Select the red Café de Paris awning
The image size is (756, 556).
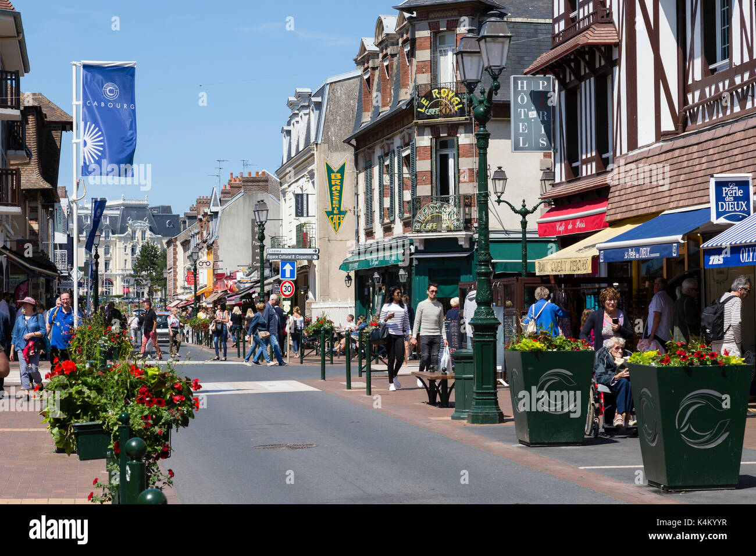[x=572, y=219]
